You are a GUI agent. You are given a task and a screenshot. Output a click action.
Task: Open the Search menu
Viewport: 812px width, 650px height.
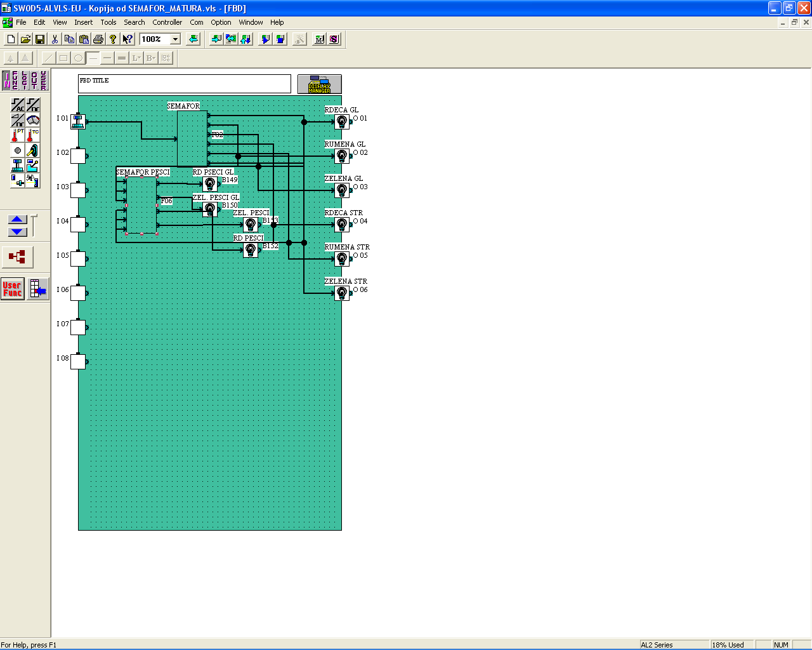134,22
